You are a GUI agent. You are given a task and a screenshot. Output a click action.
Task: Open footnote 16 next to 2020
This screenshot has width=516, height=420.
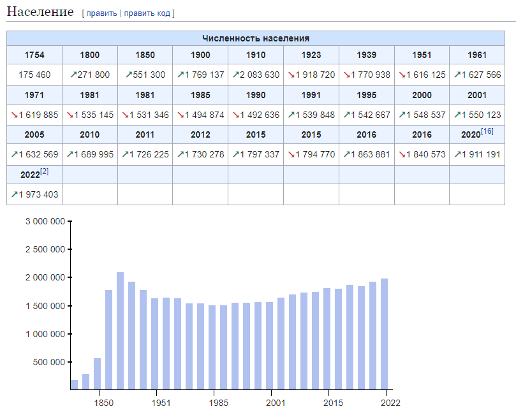487,131
